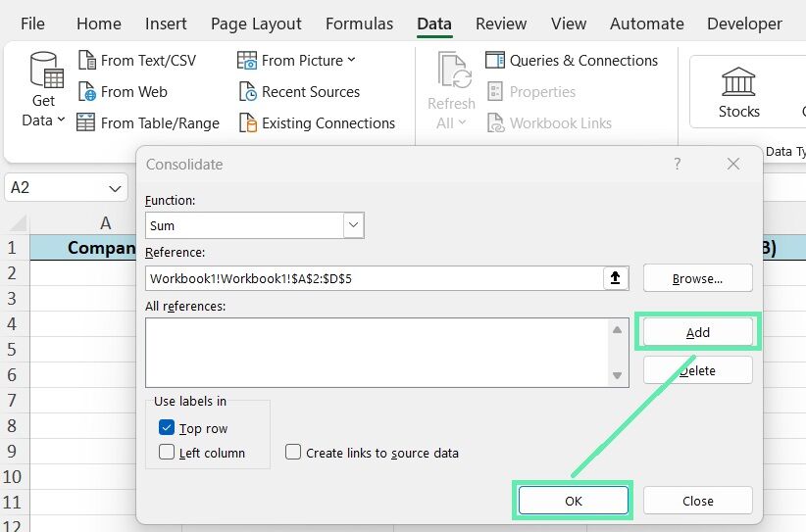Click the greyed Properties command
Viewport: 806px width, 532px height.
531,92
